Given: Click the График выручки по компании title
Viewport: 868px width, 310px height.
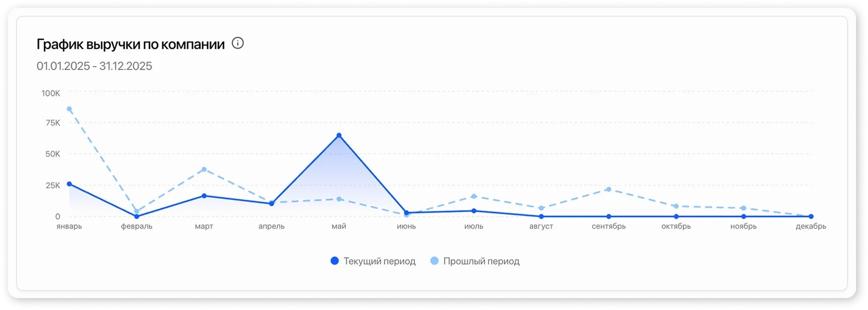Looking at the screenshot, I should coord(130,44).
